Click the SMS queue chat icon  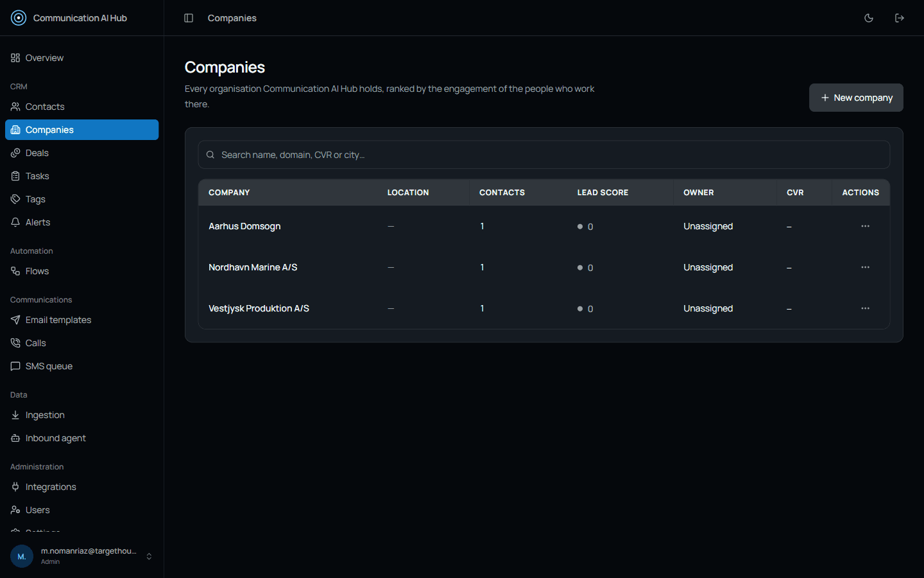(15, 366)
